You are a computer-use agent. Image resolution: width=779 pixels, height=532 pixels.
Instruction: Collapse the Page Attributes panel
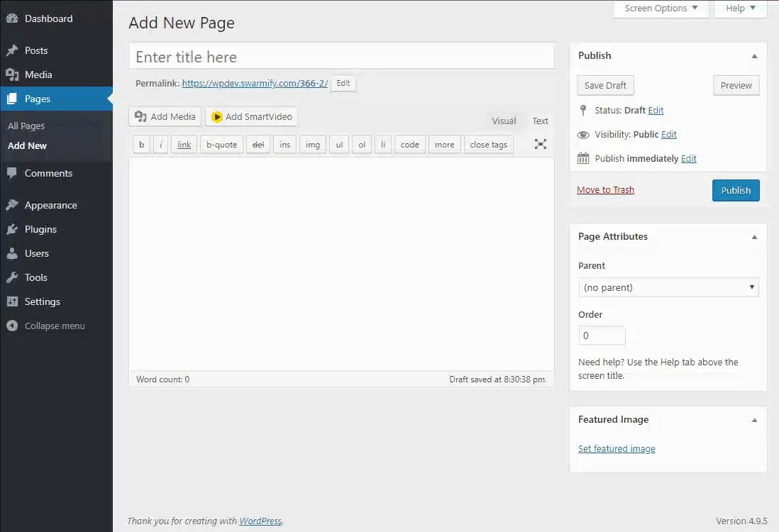tap(754, 237)
